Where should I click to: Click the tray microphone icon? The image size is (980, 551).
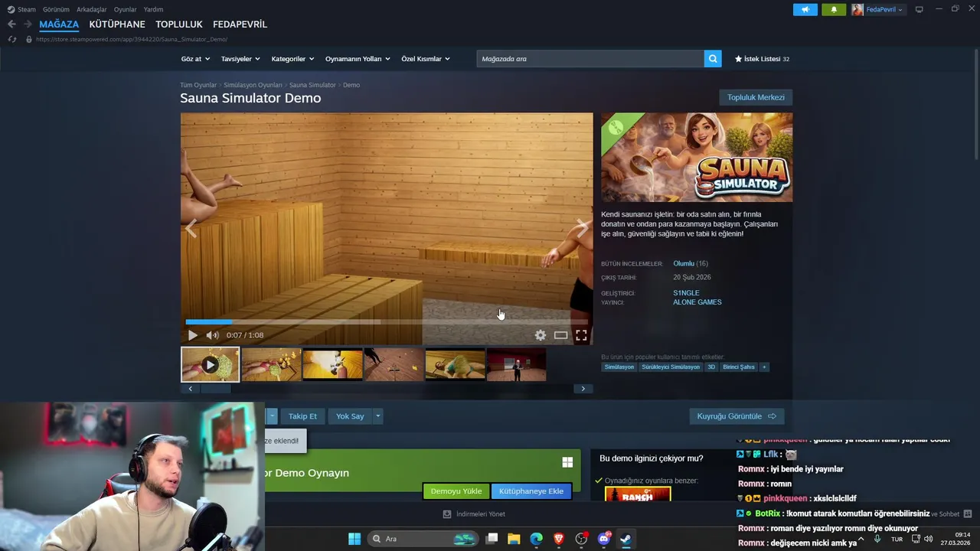[877, 539]
